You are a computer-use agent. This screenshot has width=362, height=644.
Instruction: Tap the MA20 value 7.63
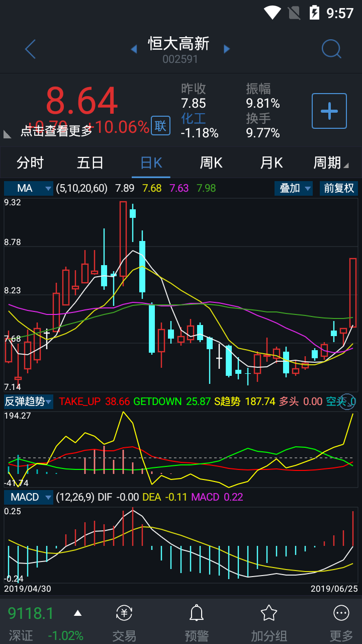pyautogui.click(x=179, y=188)
